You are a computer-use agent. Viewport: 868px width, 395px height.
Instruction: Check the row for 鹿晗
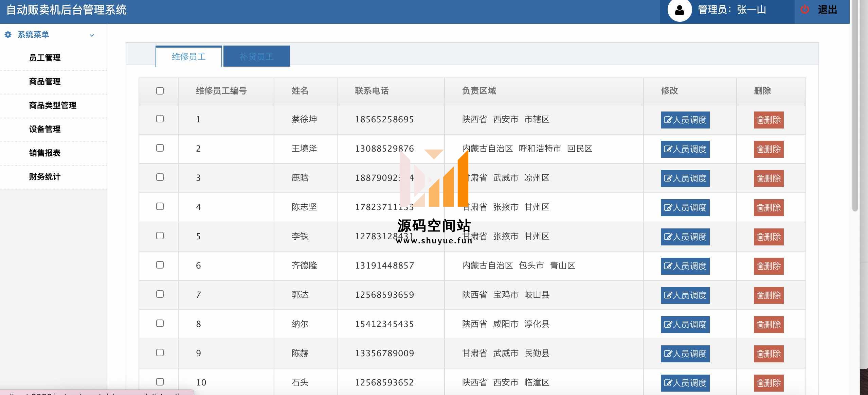[160, 177]
